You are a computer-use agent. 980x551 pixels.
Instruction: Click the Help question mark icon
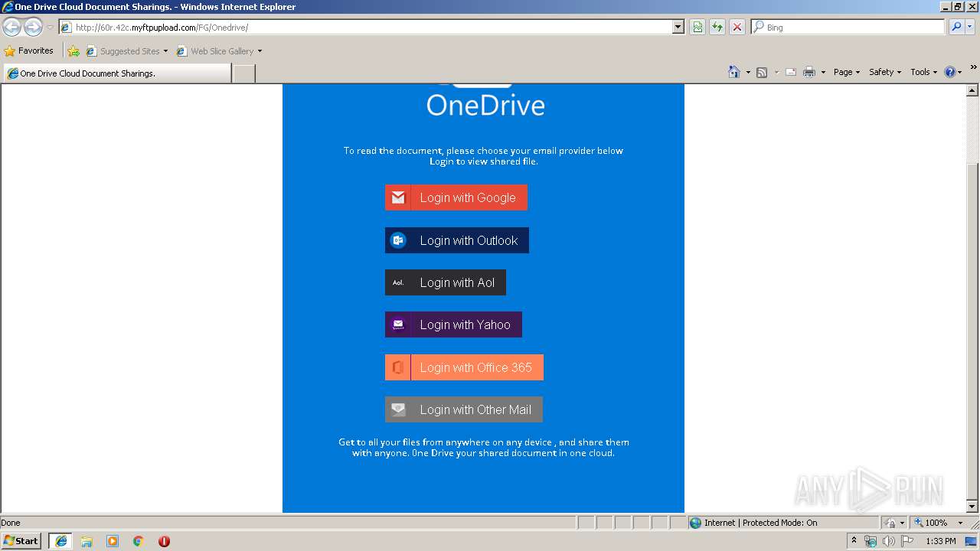pos(950,72)
